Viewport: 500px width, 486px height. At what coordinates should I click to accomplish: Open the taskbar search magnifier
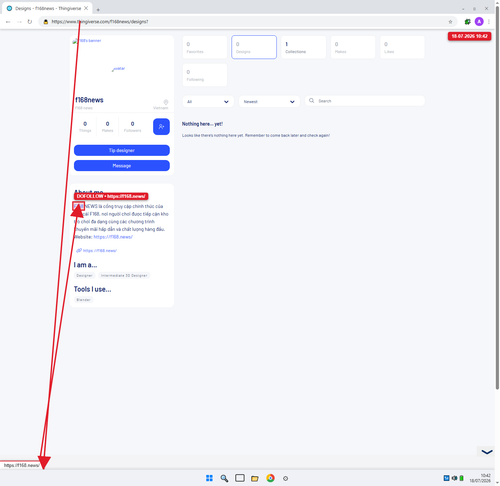pyautogui.click(x=224, y=478)
